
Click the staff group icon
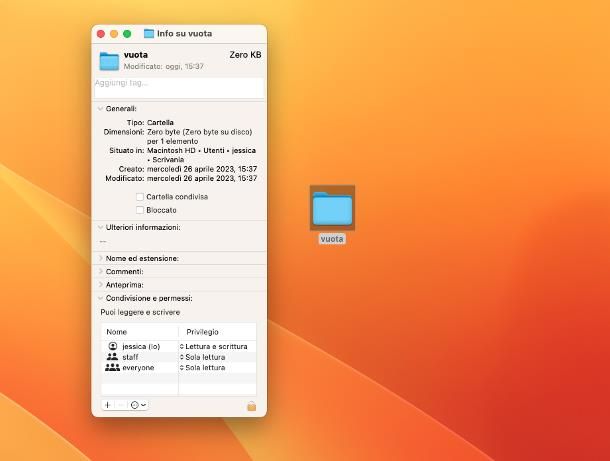click(x=112, y=357)
